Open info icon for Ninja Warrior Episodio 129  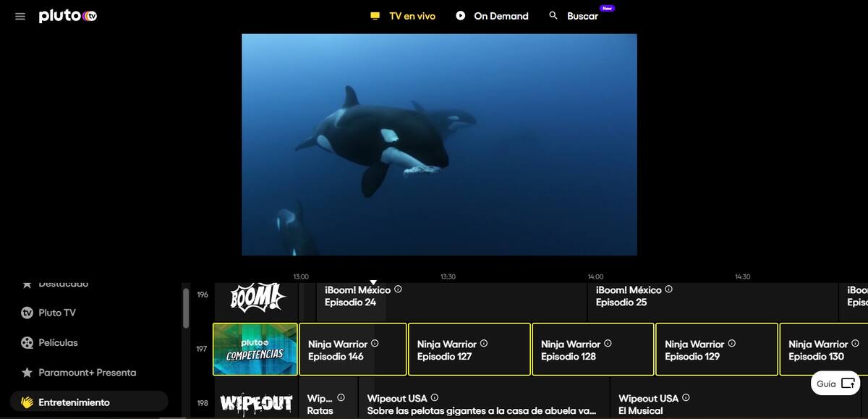731,344
